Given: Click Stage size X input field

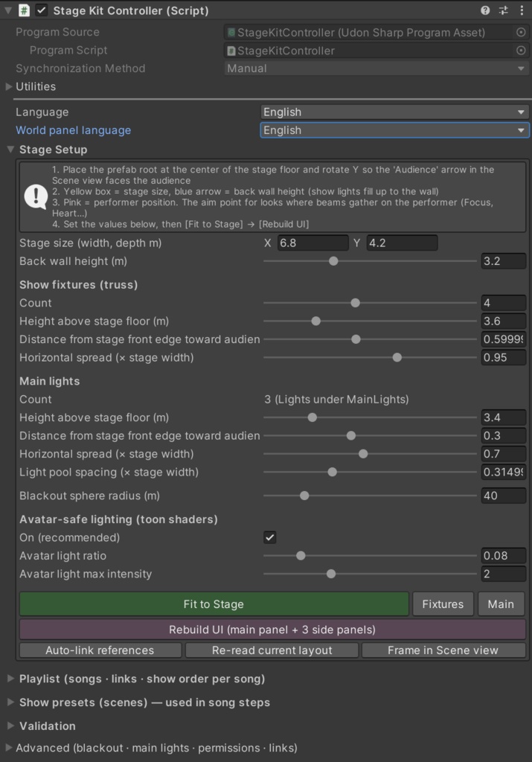Looking at the screenshot, I should [x=313, y=243].
